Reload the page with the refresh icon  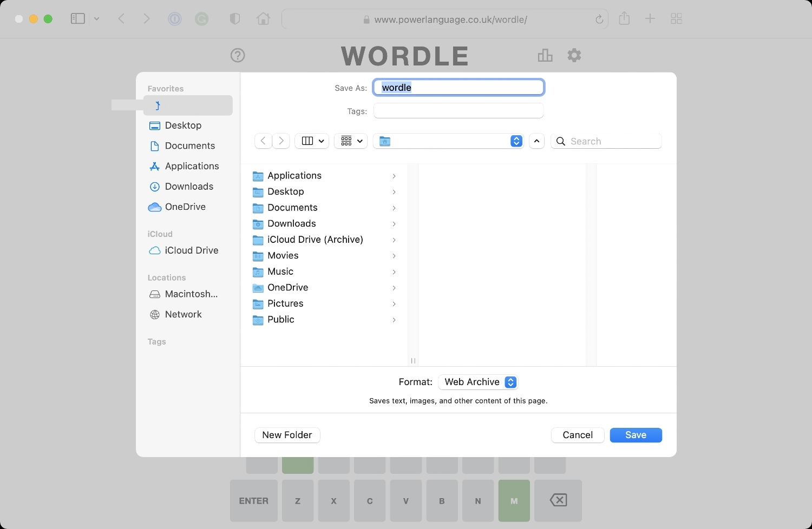click(599, 19)
